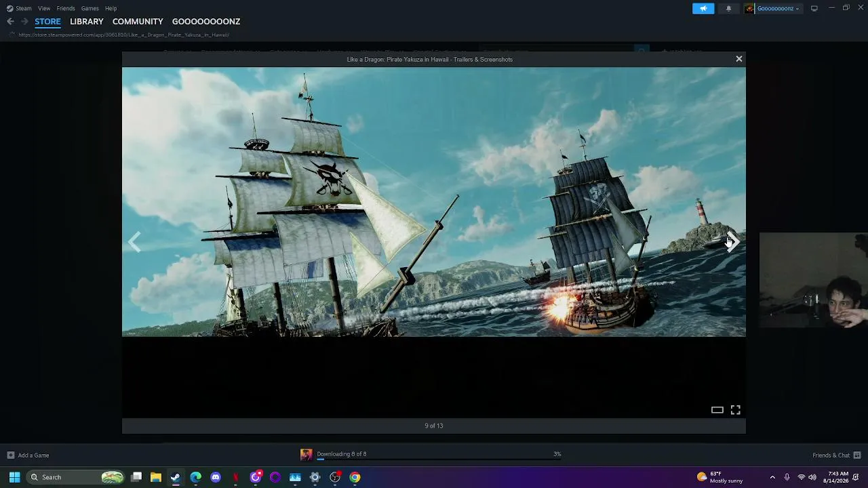Expand the hidden system tray icons chevron

(772, 477)
